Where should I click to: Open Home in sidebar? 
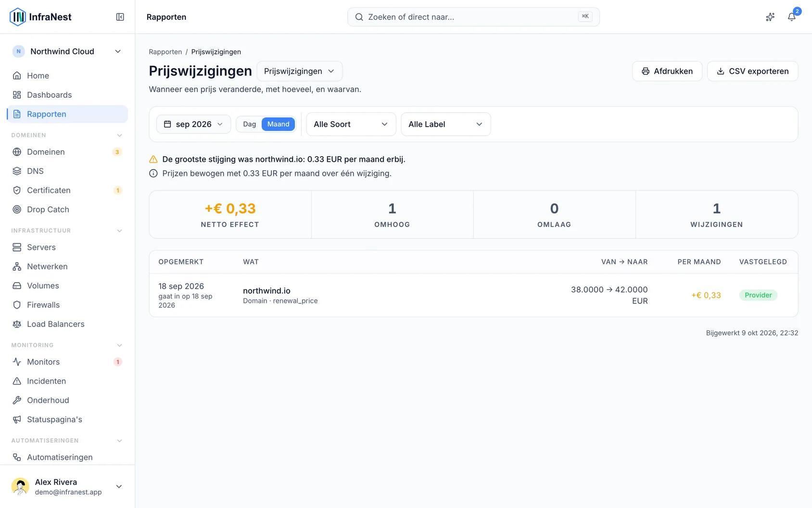point(67,76)
